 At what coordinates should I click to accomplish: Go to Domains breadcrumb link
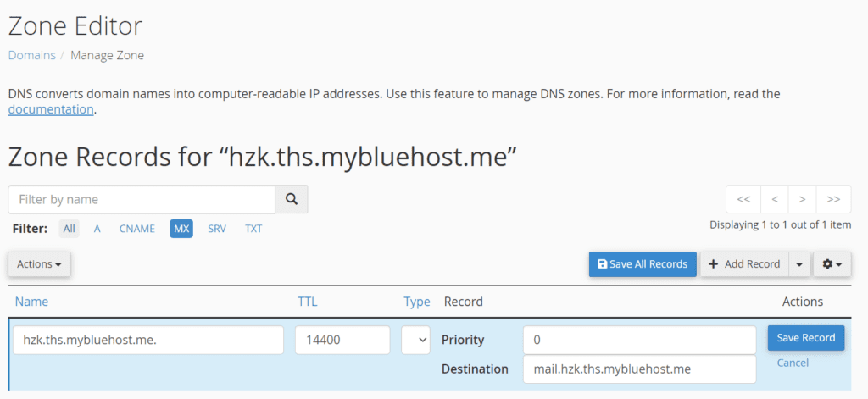pos(32,55)
